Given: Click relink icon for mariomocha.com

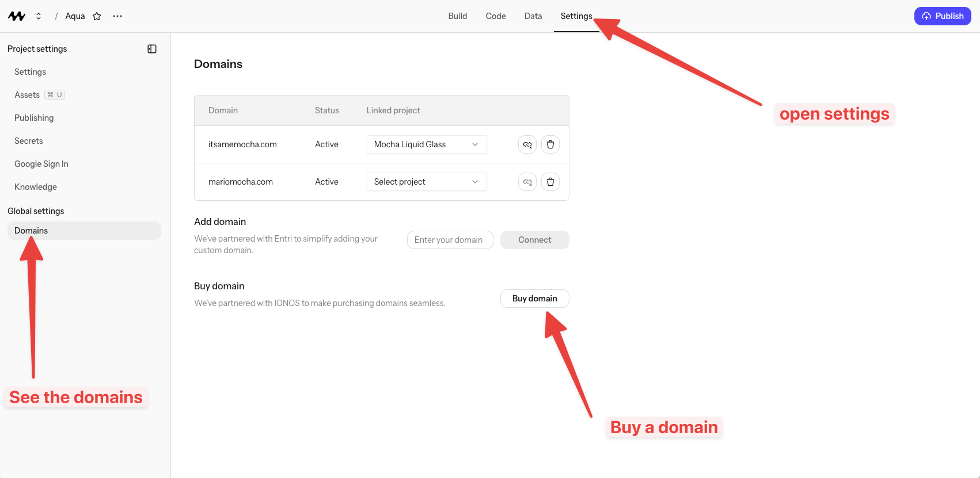Looking at the screenshot, I should tap(527, 182).
